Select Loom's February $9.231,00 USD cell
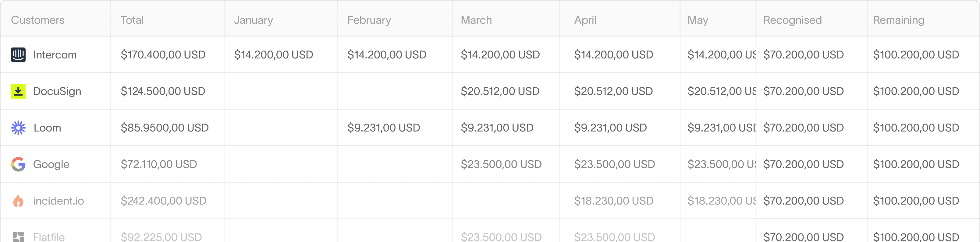Image resolution: width=980 pixels, height=242 pixels. pyautogui.click(x=383, y=128)
